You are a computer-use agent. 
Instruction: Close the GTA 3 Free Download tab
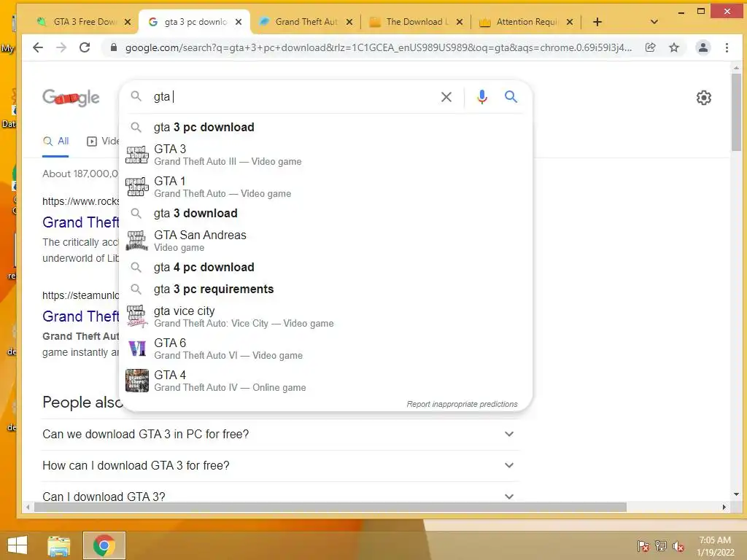click(128, 22)
